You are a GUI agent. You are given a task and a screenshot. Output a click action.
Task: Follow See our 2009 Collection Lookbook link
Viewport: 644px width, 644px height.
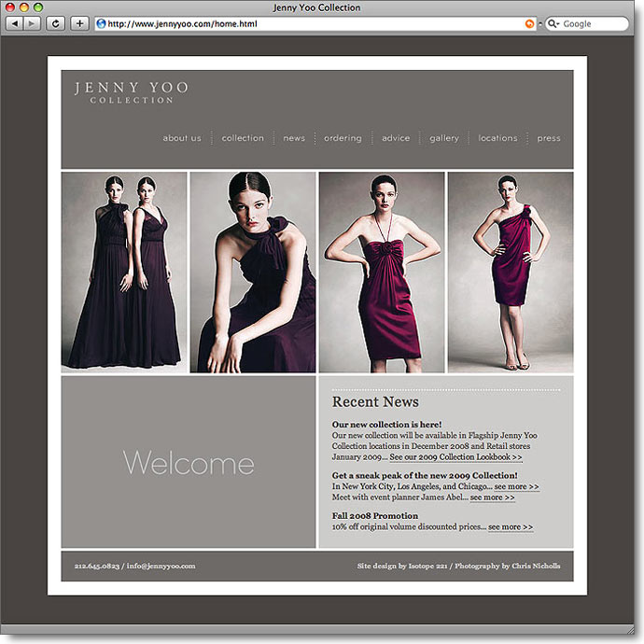[x=455, y=457]
